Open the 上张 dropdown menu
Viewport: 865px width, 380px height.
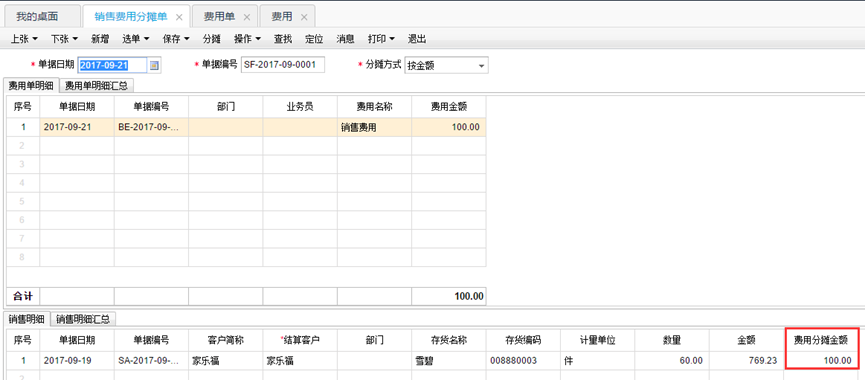[24, 39]
